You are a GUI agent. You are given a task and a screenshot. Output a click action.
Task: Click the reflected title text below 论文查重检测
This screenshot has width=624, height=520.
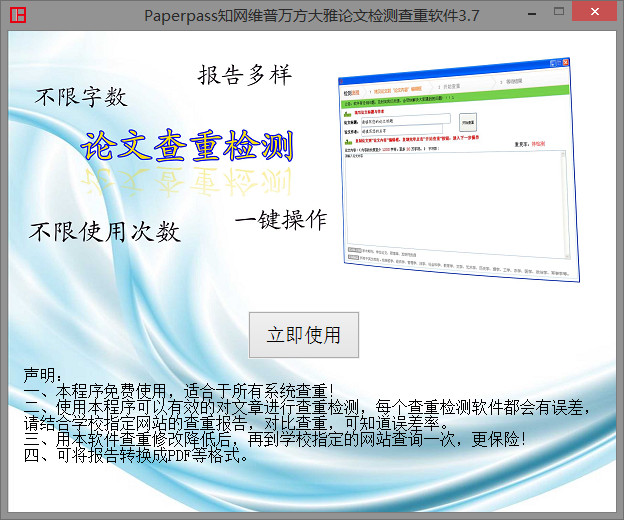point(188,182)
